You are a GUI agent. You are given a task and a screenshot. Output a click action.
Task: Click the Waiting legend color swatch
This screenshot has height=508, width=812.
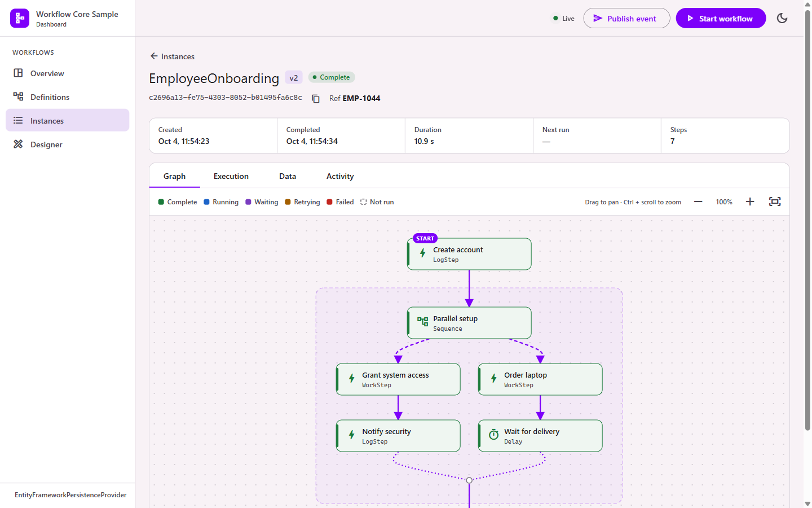[x=248, y=202]
